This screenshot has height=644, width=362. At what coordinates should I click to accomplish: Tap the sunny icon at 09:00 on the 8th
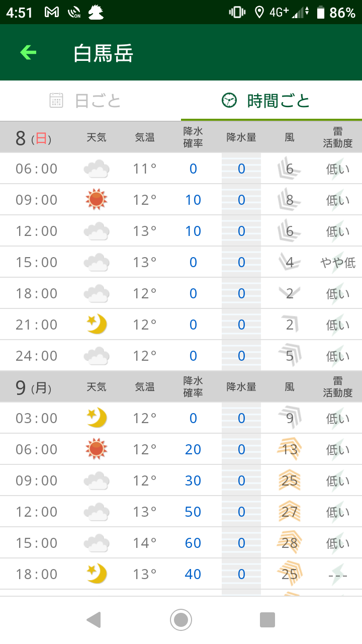point(96,200)
